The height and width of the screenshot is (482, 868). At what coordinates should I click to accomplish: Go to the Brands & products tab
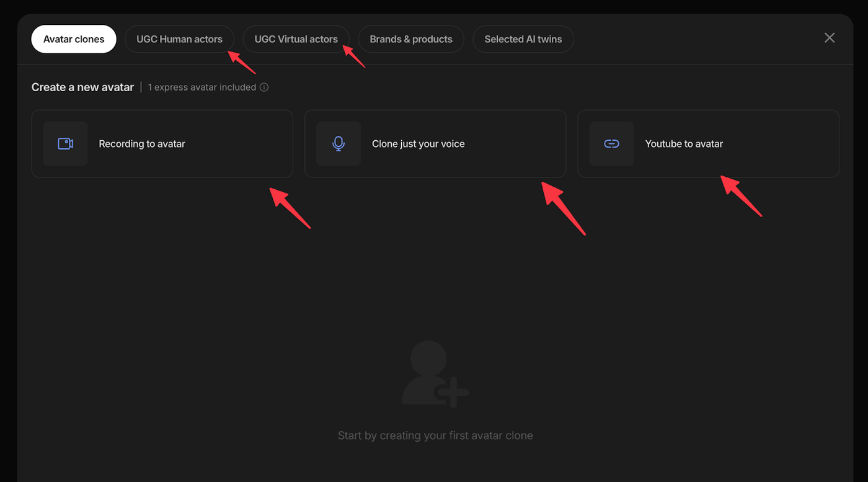pyautogui.click(x=411, y=39)
